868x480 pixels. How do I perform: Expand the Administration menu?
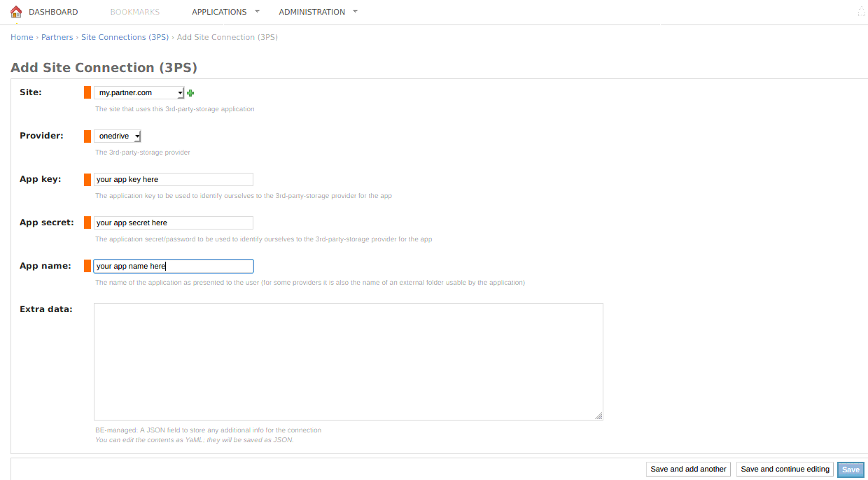[x=318, y=12]
